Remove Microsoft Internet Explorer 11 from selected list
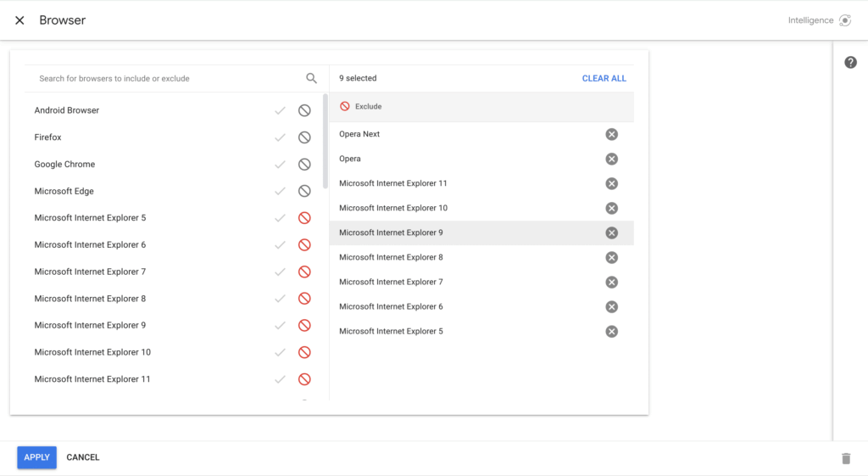The image size is (868, 476). coord(611,183)
